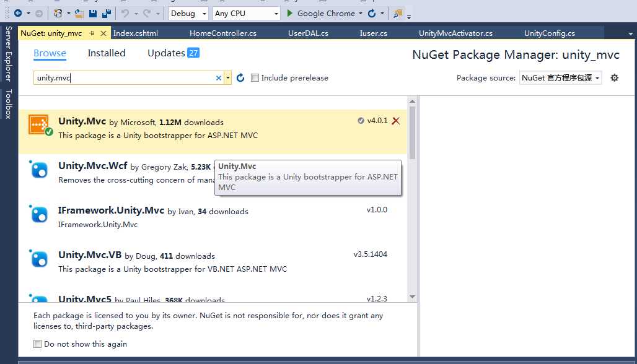Uninstall Unity.Mvc using the red X

point(396,121)
